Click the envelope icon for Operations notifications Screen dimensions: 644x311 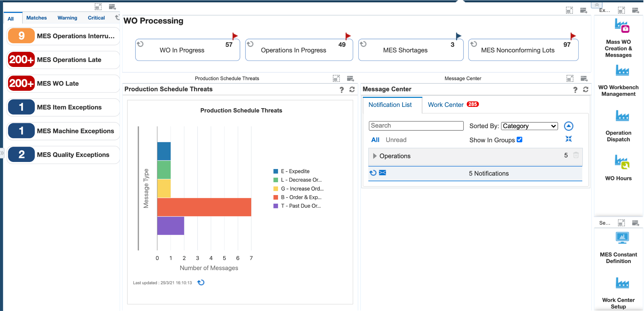point(383,173)
